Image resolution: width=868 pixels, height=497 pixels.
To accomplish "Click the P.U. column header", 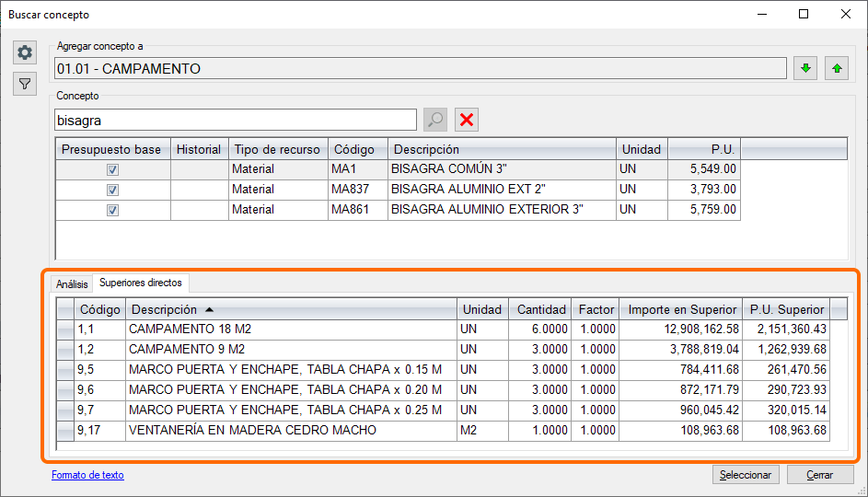I will coord(704,149).
